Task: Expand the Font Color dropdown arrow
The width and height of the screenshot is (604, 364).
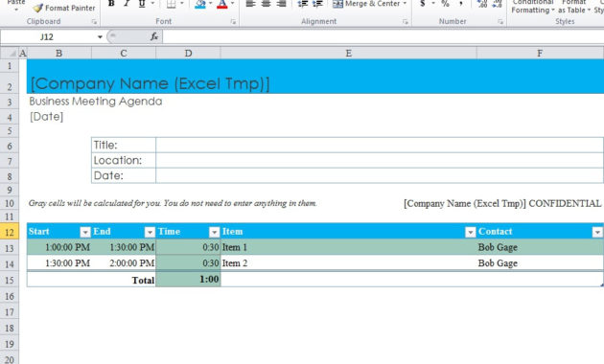Action: point(232,4)
